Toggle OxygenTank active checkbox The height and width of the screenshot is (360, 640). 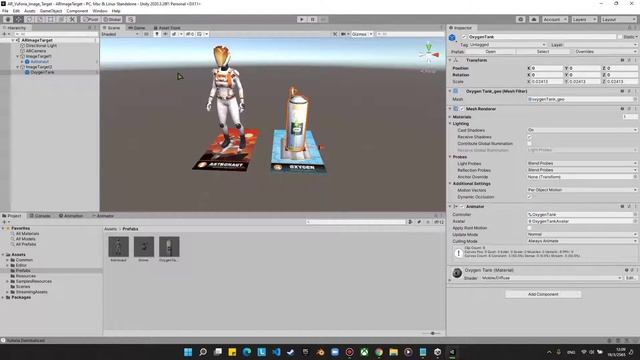tap(464, 37)
